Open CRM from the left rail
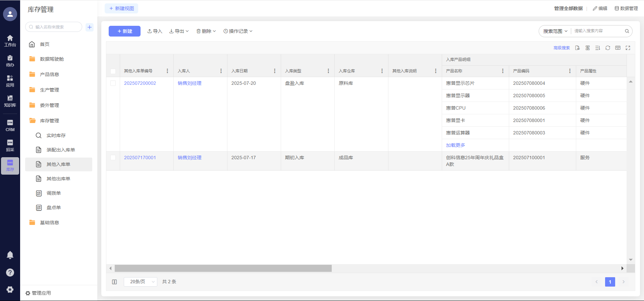Viewport: 644px width, 301px height. pyautogui.click(x=10, y=125)
